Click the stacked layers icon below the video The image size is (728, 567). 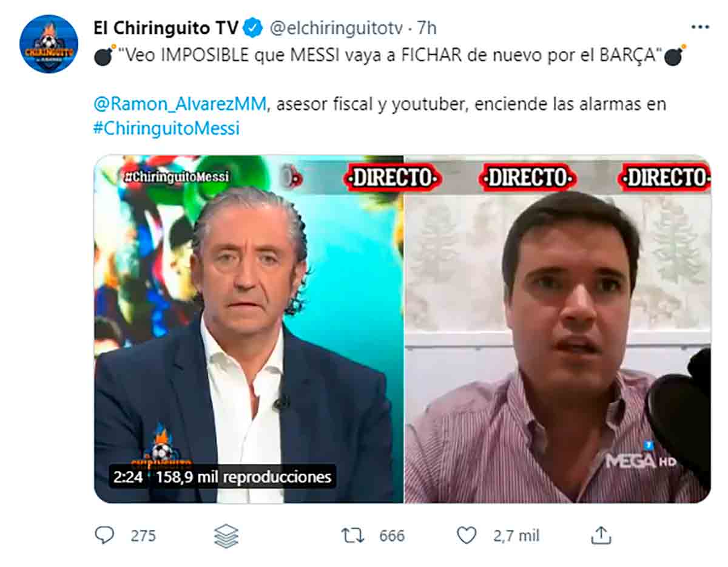(x=226, y=535)
